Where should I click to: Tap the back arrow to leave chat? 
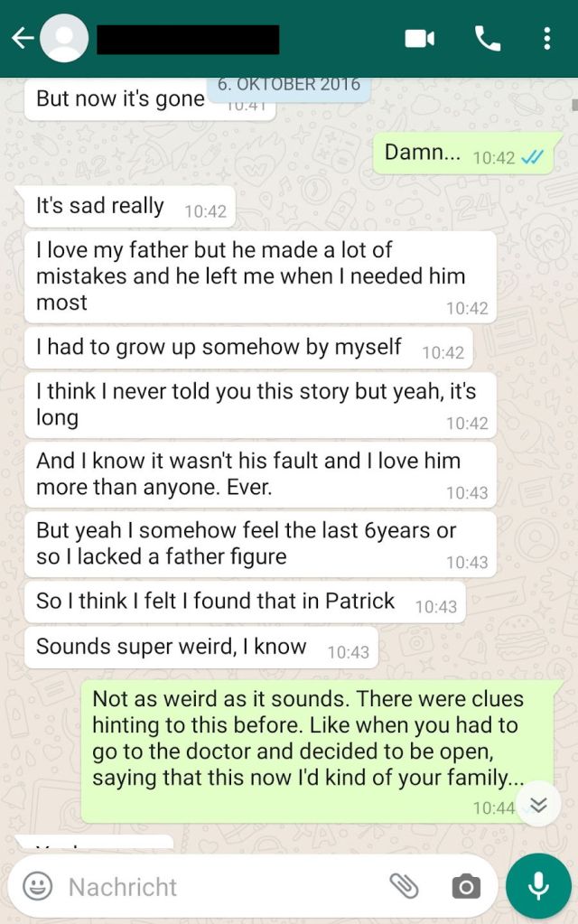[x=23, y=39]
